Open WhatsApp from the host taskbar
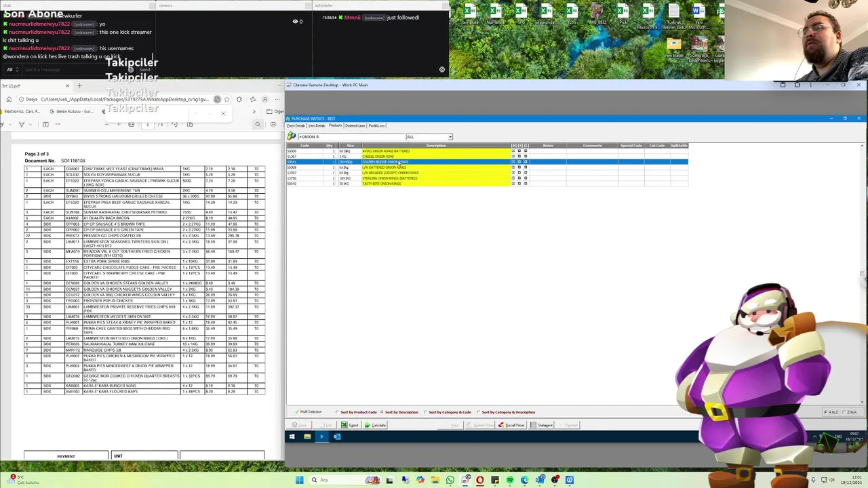The image size is (868, 488). pyautogui.click(x=450, y=480)
